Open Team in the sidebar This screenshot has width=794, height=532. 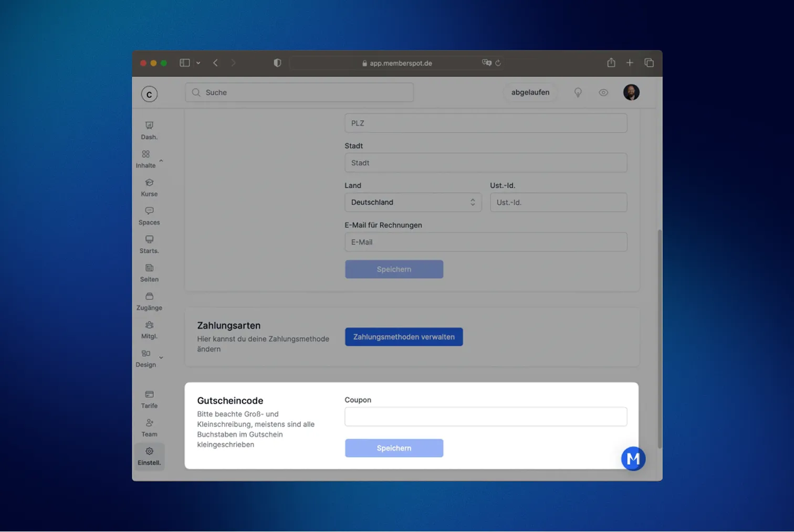tap(149, 428)
